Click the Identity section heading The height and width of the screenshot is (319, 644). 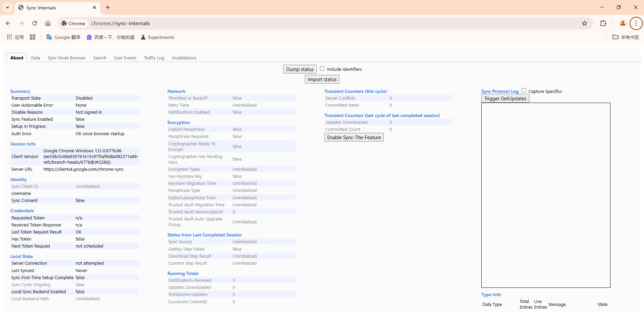[x=18, y=179]
